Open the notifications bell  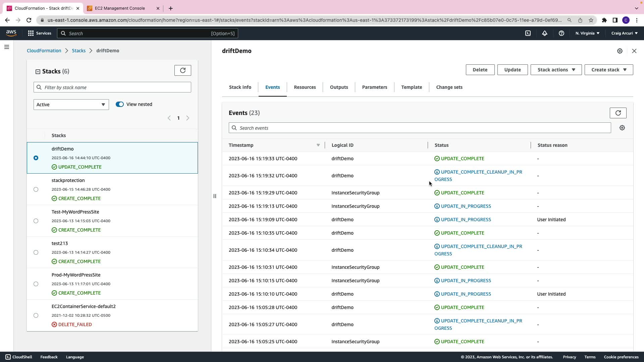545,33
